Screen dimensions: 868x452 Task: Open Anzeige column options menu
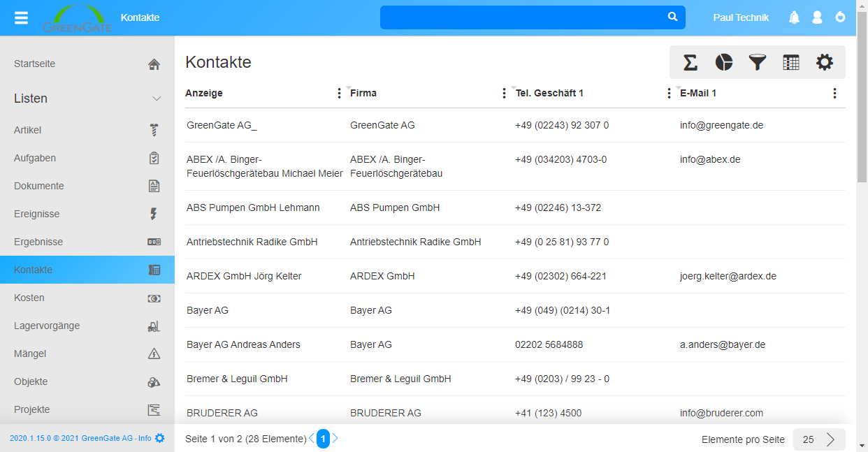340,93
